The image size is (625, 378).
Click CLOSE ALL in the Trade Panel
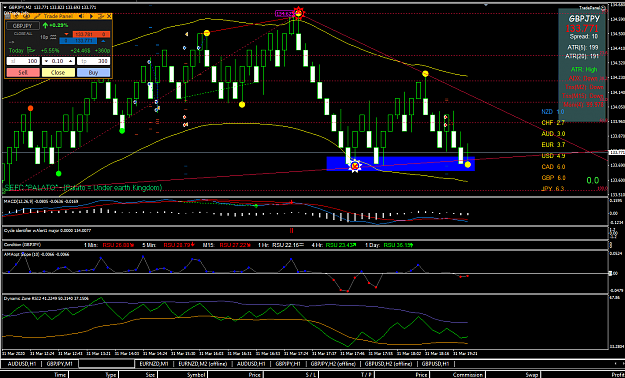click(x=23, y=34)
